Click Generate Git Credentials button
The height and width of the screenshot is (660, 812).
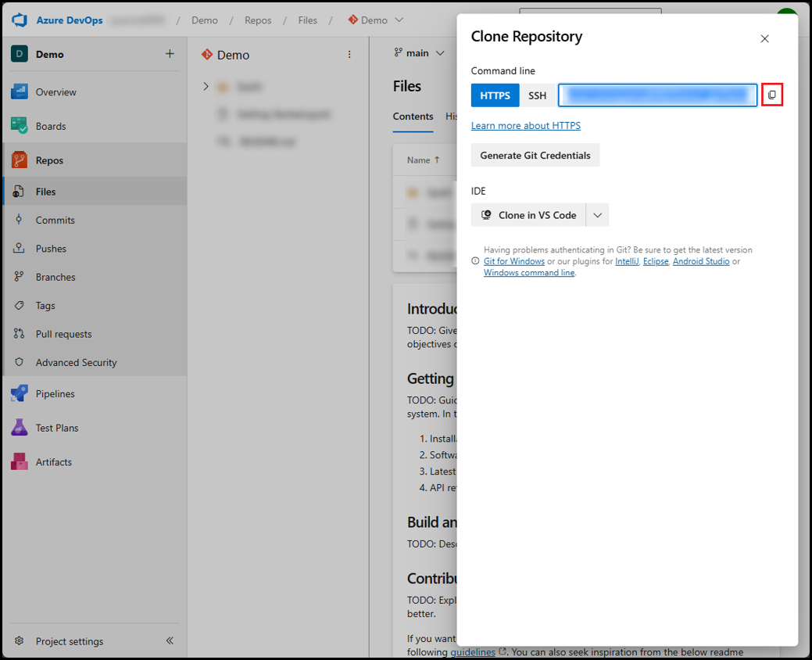535,156
